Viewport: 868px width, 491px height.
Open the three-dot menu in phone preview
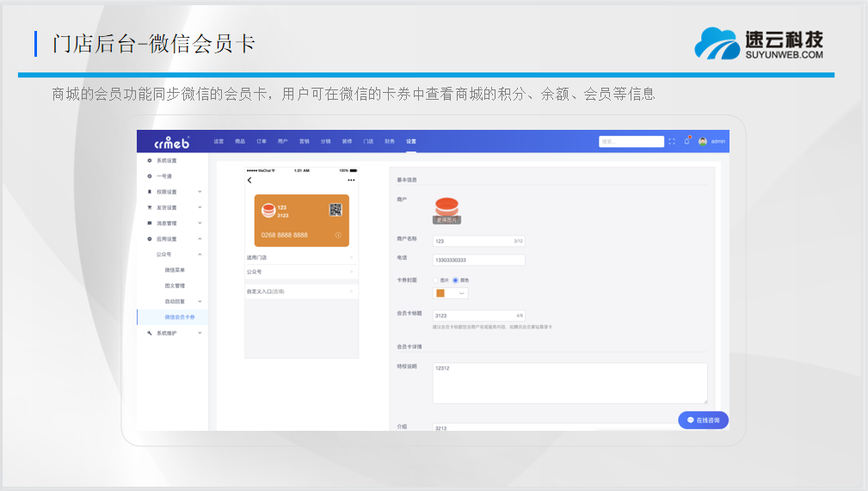(x=351, y=181)
